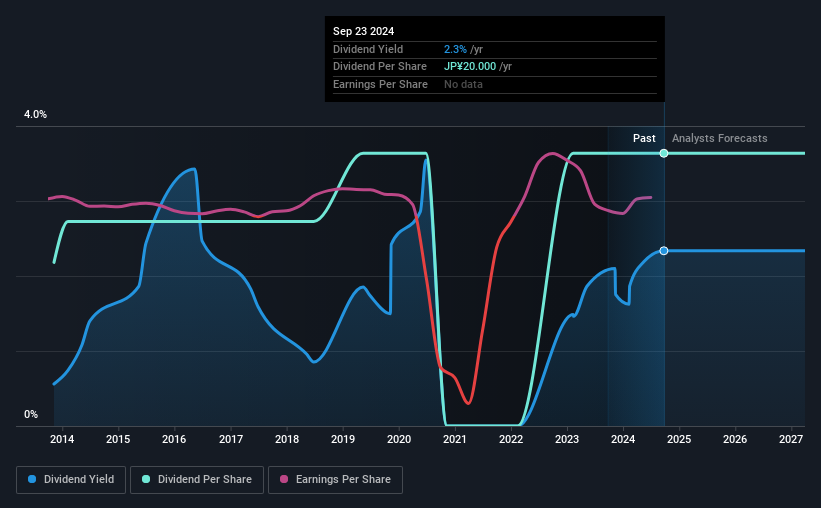Click the 'Past' label on chart

644,138
